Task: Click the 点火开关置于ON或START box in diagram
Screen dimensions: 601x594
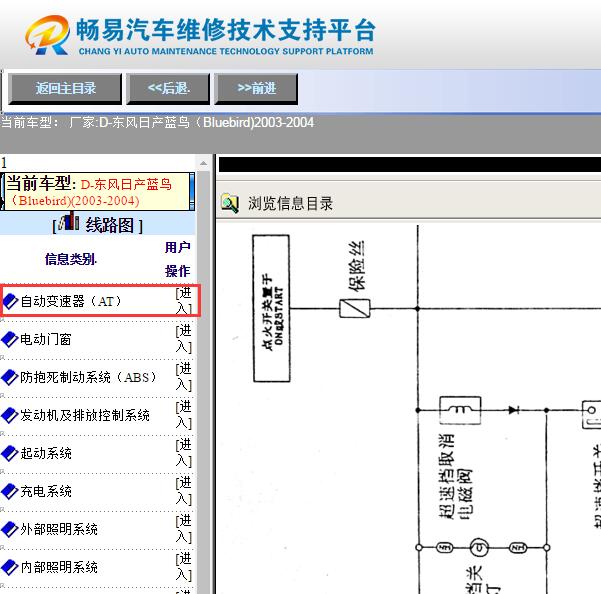Action: (x=271, y=308)
